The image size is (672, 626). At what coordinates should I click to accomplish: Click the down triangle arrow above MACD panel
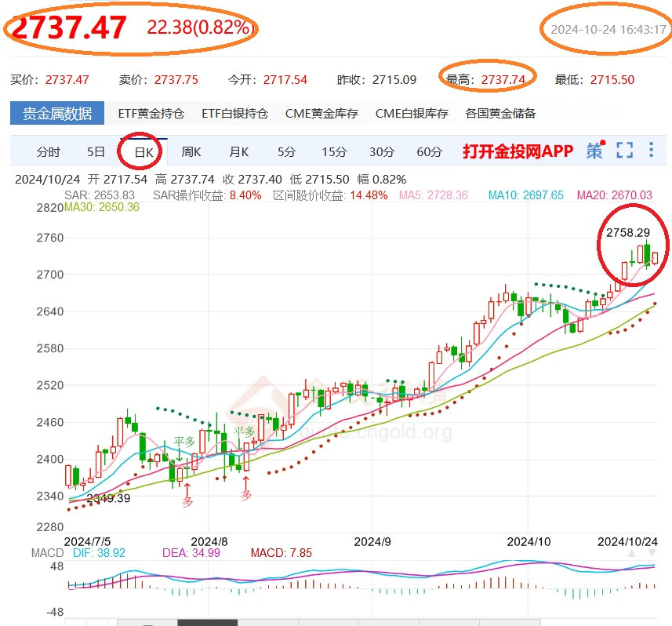point(652,552)
